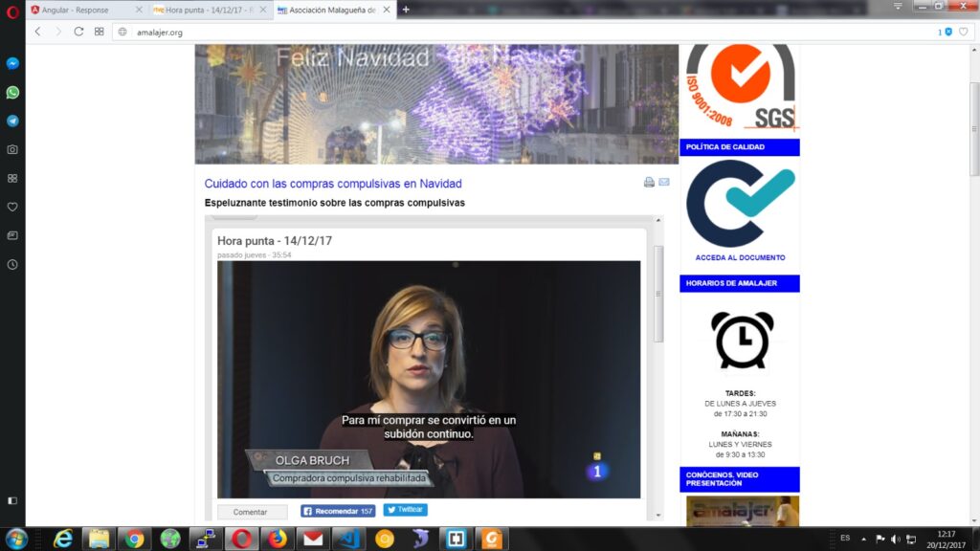980x551 pixels.
Task: Click the Comentar button under the video
Action: (x=252, y=512)
